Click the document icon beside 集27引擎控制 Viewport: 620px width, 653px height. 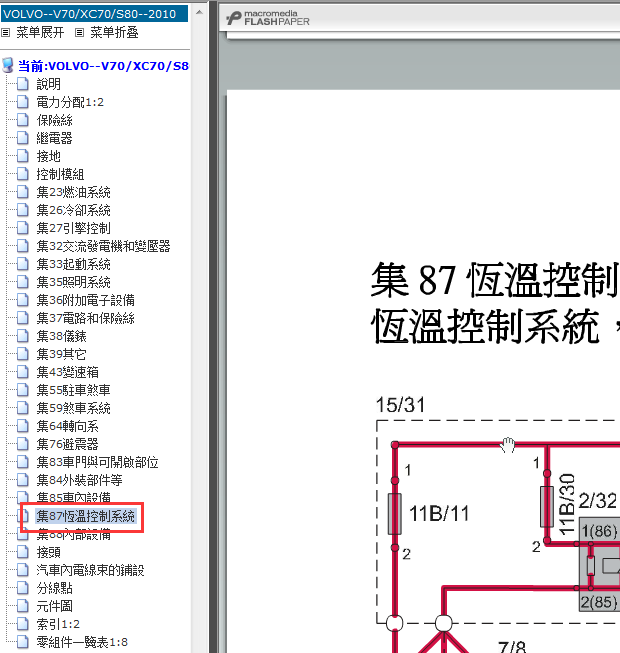[x=23, y=228]
